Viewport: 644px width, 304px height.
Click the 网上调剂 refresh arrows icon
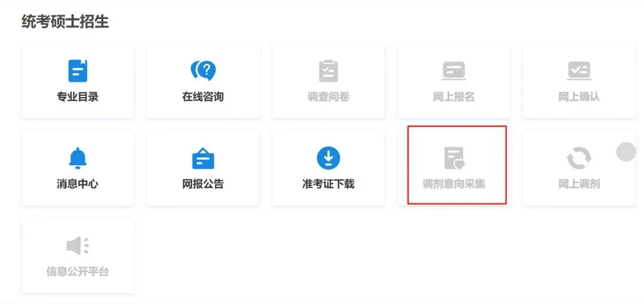pos(578,158)
